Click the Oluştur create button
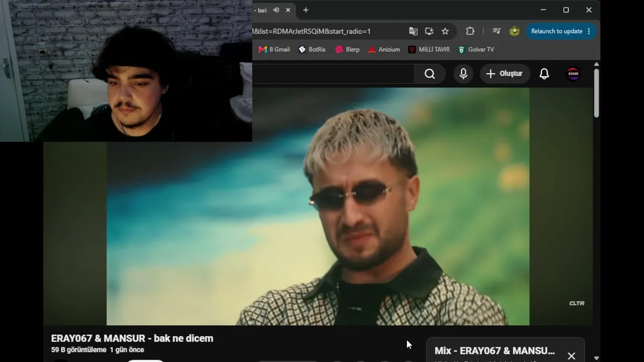Viewport: 644px width, 362px height. pyautogui.click(x=505, y=74)
